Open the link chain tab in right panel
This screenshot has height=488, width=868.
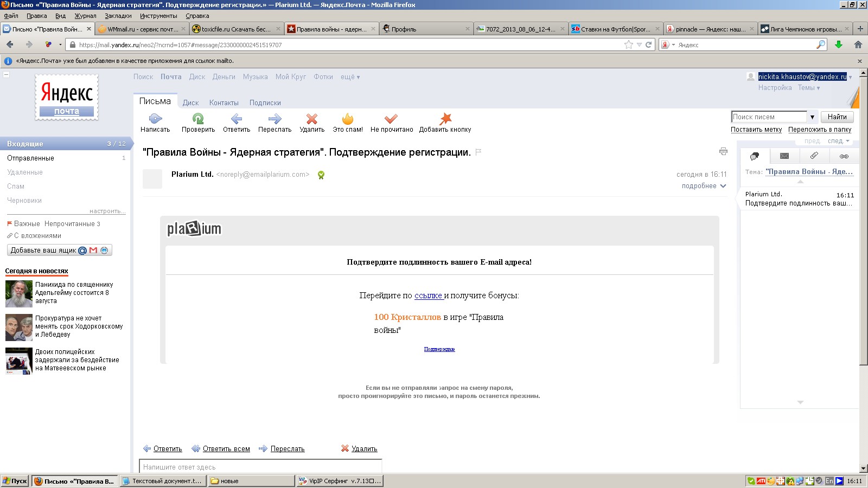tap(844, 156)
